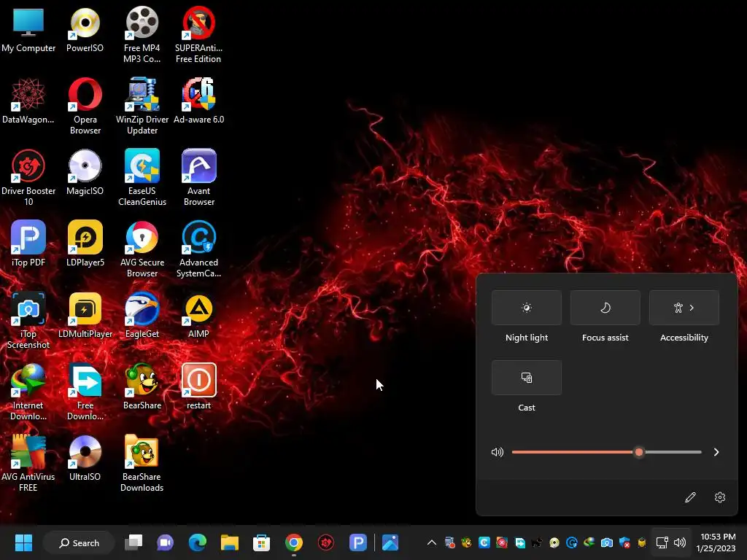The image size is (747, 560).
Task: Switch to Google Chrome on the taskbar
Action: point(294,542)
